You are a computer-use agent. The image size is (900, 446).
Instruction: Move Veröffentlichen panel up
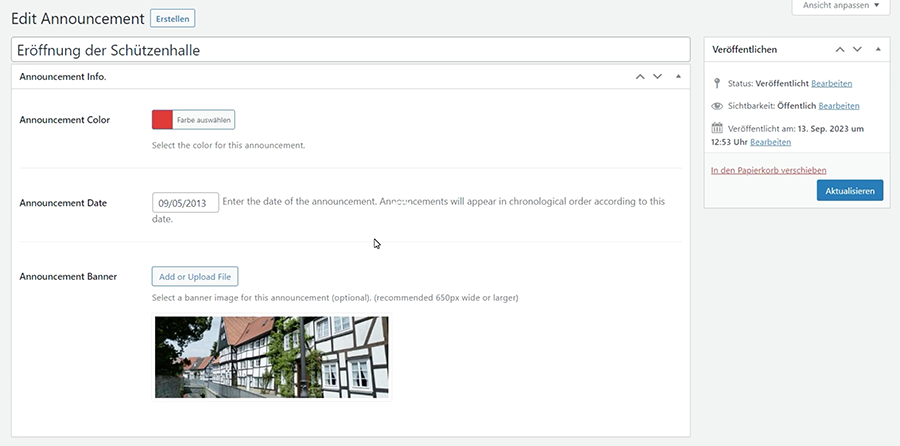pos(840,49)
